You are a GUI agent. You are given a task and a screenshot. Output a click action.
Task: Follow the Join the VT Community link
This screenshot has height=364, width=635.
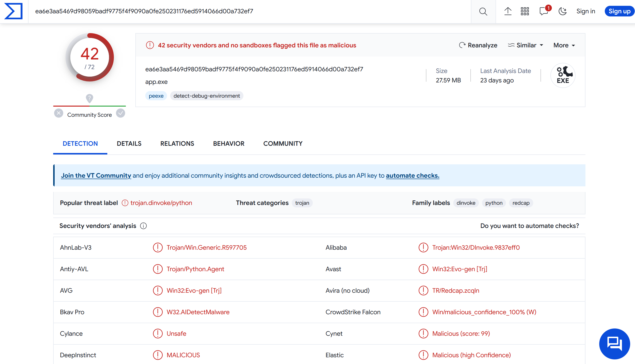pyautogui.click(x=96, y=175)
